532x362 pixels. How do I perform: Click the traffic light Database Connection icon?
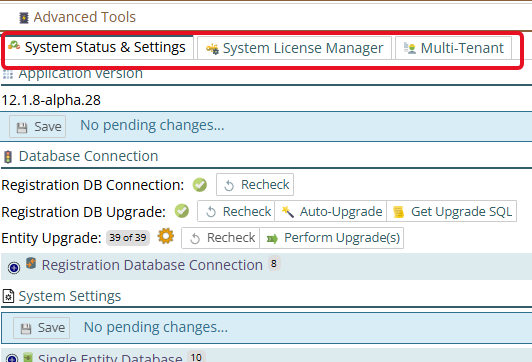click(8, 157)
